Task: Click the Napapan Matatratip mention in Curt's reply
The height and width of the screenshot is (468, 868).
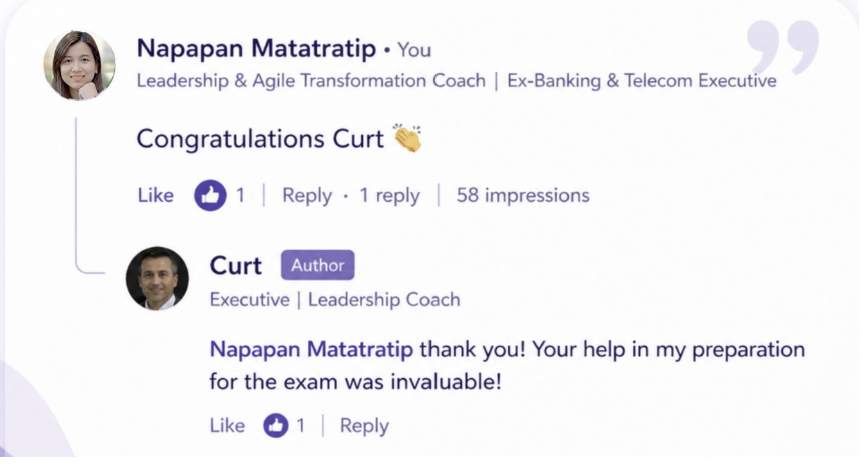Action: point(312,350)
